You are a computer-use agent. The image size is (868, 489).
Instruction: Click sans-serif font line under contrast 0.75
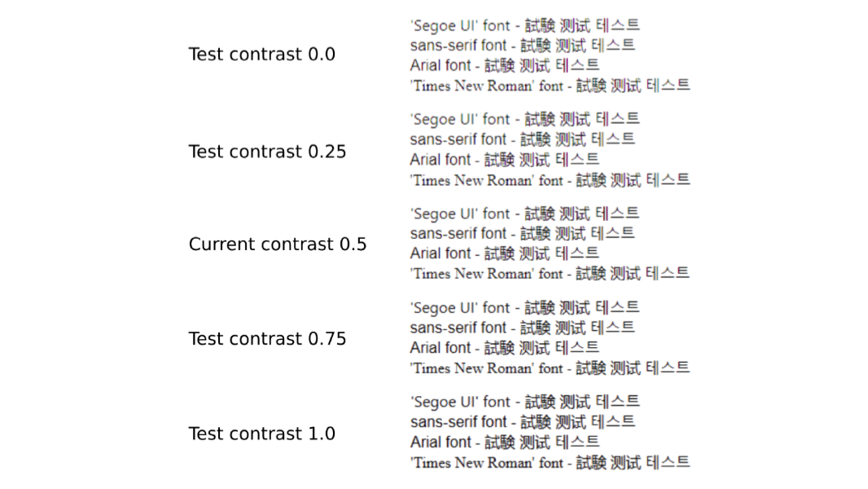[x=523, y=328]
